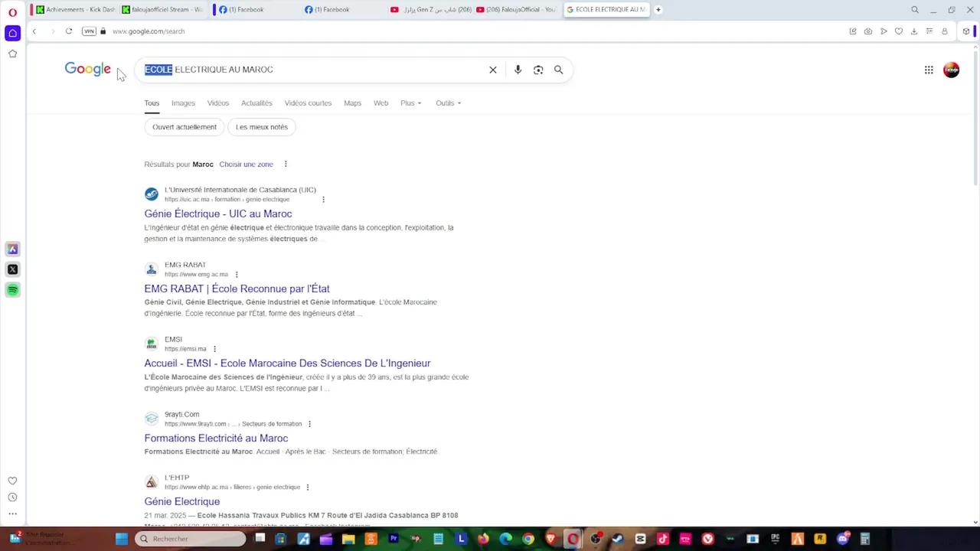The width and height of the screenshot is (980, 551).
Task: Open the sidebar three-dot setup menu
Action: coord(12,514)
